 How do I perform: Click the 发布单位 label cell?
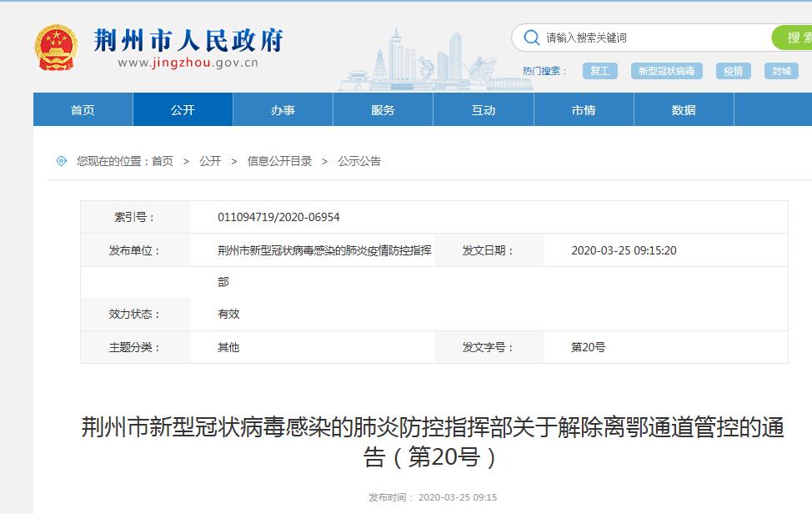click(136, 250)
